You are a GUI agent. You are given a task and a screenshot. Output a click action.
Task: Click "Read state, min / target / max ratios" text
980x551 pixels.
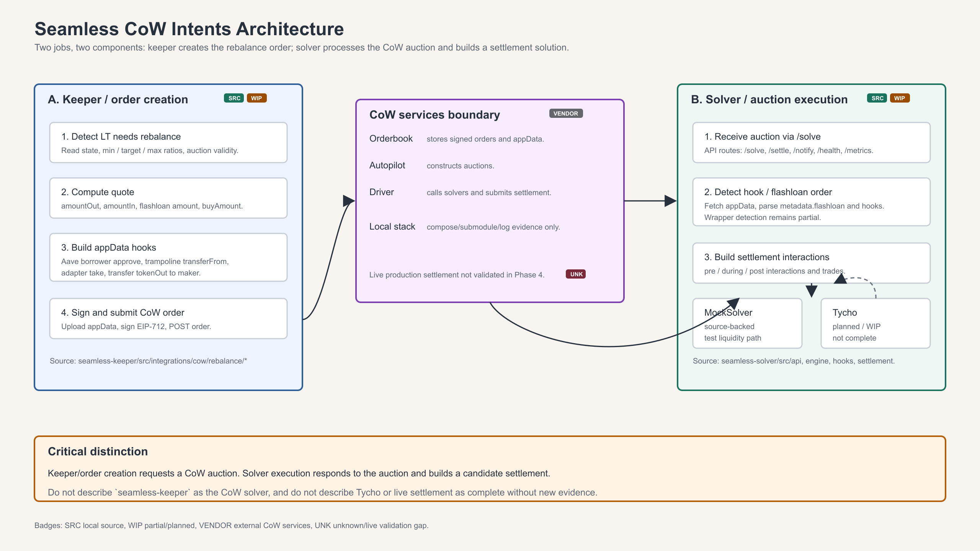150,150
